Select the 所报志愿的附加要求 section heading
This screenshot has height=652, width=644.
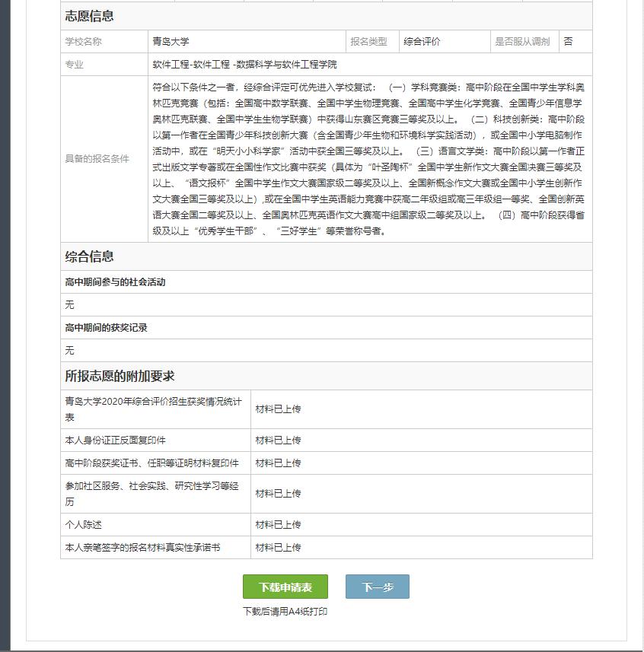click(x=120, y=377)
